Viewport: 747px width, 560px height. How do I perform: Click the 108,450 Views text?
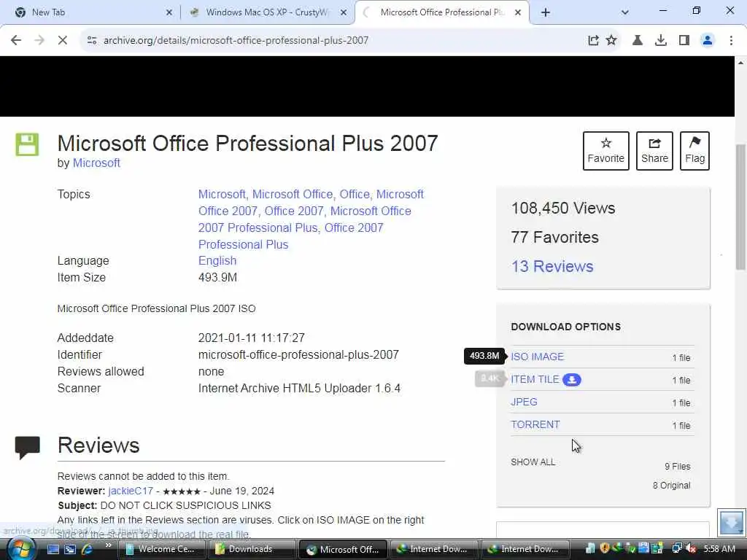point(563,208)
